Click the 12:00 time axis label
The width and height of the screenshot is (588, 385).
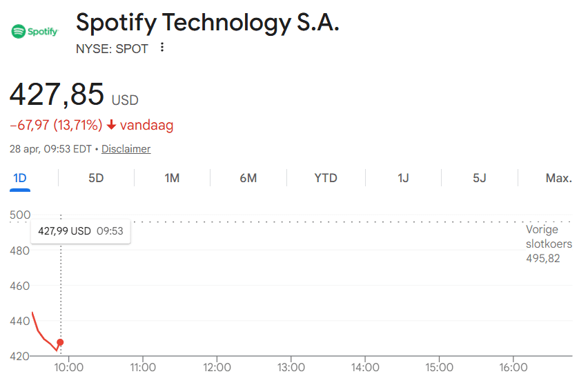(217, 368)
